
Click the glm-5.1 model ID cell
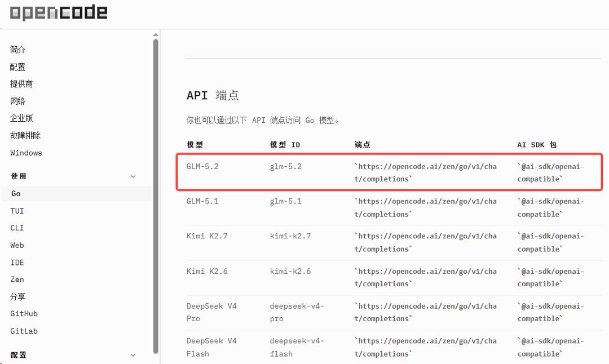click(286, 201)
